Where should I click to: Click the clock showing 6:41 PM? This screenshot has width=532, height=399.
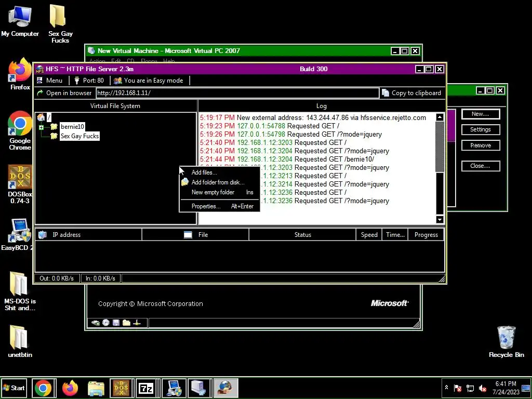point(506,388)
